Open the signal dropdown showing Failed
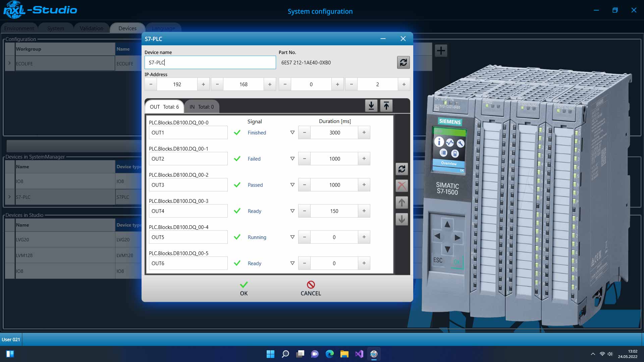The height and width of the screenshot is (362, 644). (292, 159)
